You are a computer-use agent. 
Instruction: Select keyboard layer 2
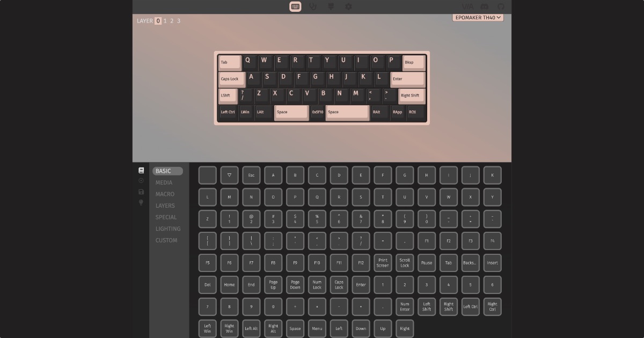(x=171, y=21)
